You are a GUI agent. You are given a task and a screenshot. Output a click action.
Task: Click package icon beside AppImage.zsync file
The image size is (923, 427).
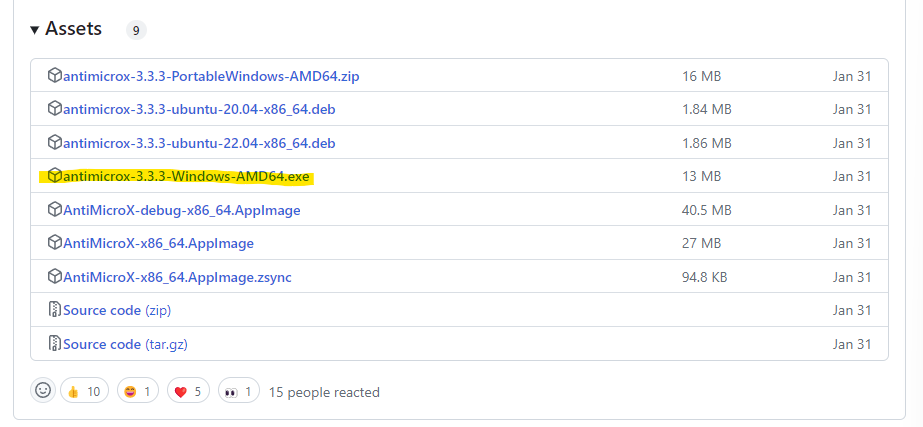pos(55,276)
